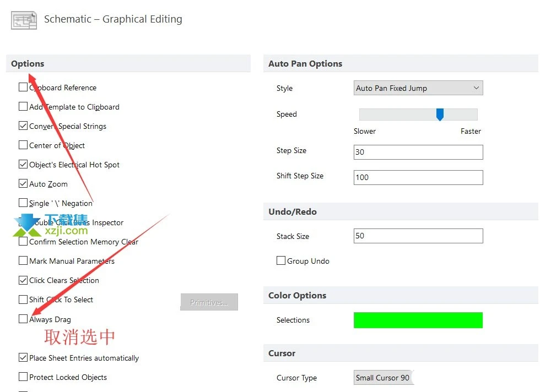Enable Center of Object option
The width and height of the screenshot is (540, 392).
23,145
